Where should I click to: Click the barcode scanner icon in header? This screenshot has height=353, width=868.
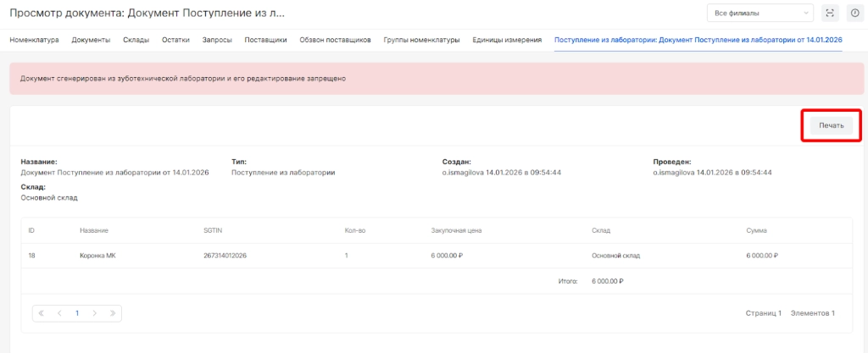(830, 13)
